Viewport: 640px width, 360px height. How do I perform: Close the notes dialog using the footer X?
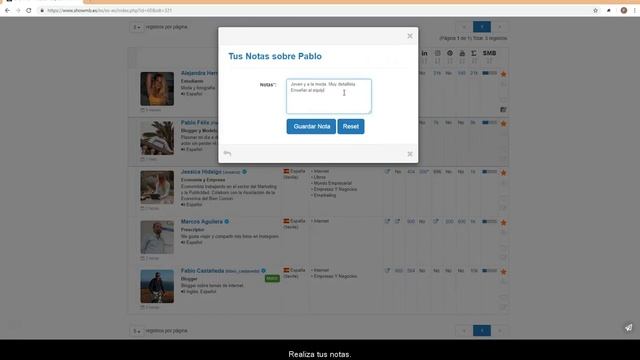tap(410, 154)
